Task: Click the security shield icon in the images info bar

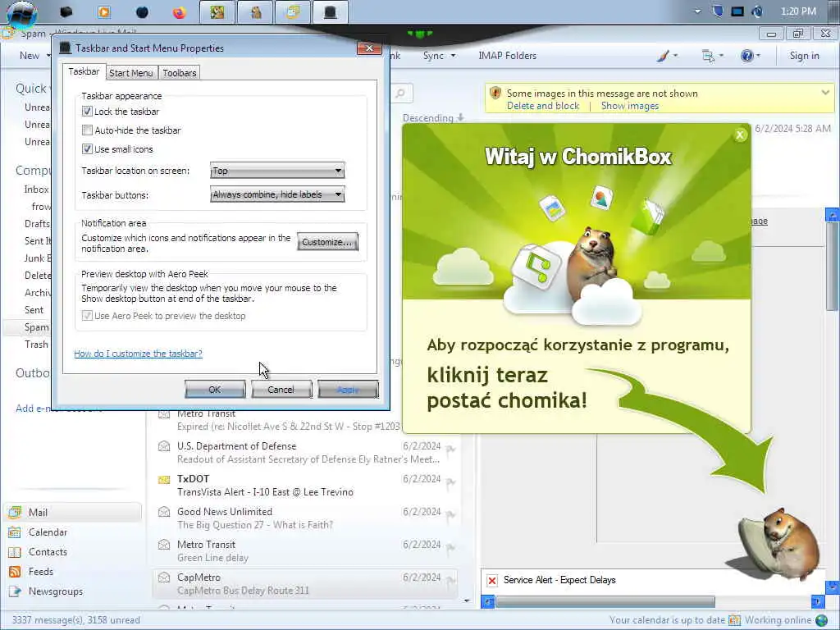Action: pyautogui.click(x=495, y=93)
